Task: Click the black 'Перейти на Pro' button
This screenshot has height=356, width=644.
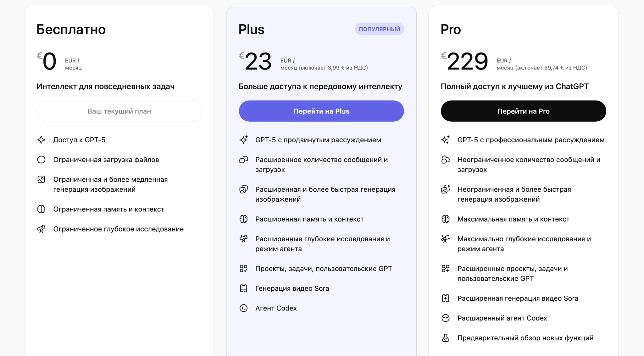Action: coord(523,111)
